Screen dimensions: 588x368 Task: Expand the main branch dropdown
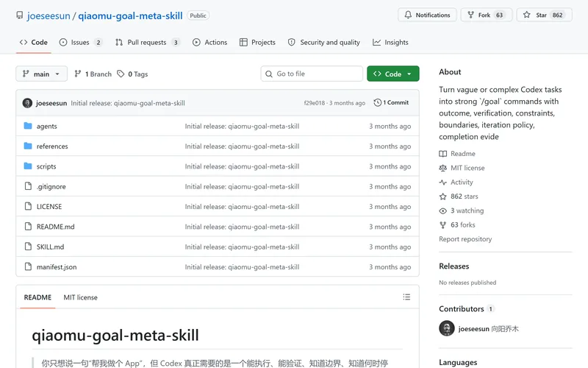(41, 74)
